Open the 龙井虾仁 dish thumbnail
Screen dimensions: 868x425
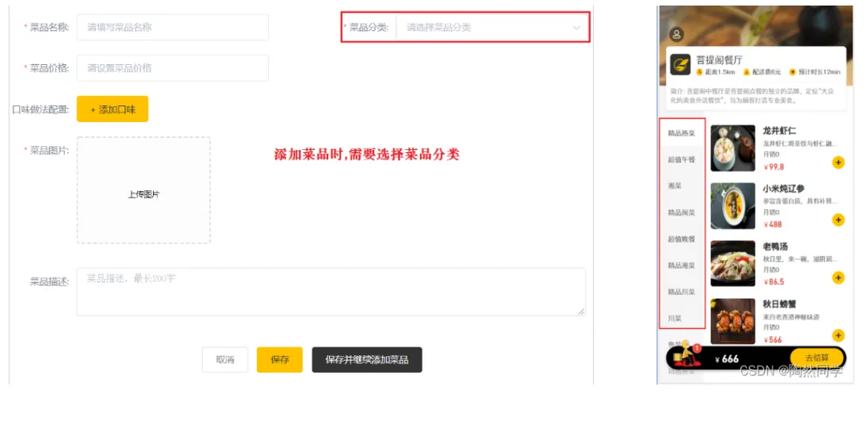[733, 148]
